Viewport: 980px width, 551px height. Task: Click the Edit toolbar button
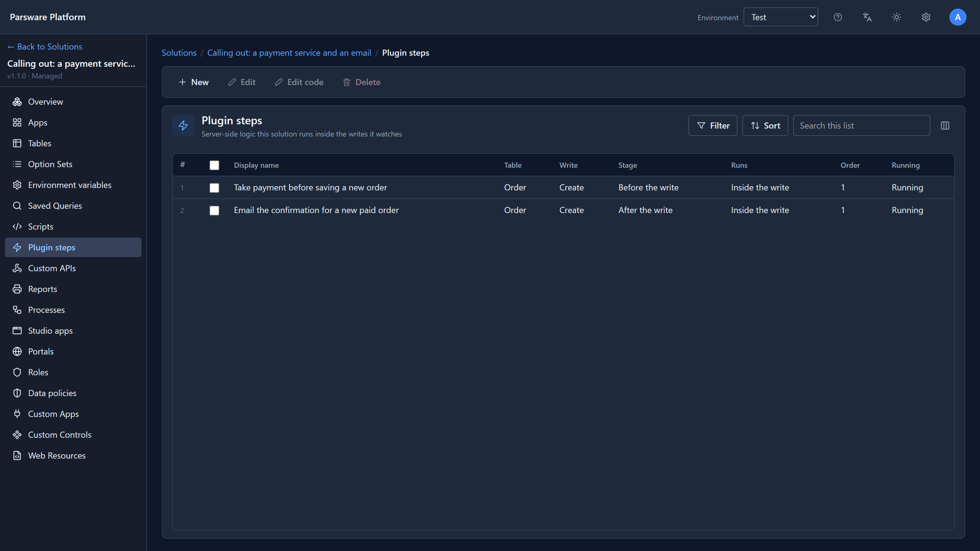(x=242, y=82)
